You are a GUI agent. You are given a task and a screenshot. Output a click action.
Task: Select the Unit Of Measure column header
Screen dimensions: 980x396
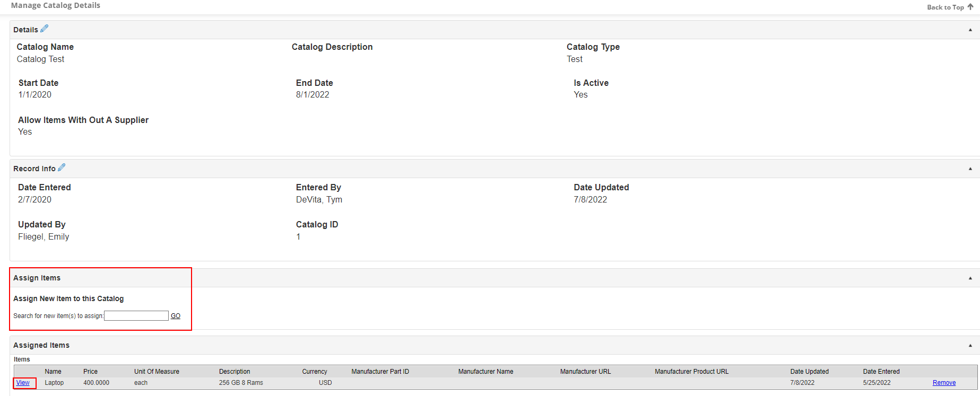click(x=157, y=372)
